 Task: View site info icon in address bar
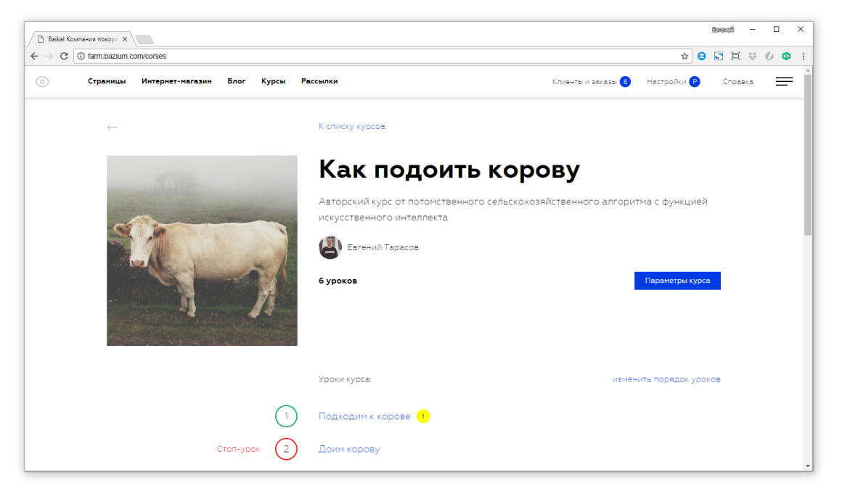coord(81,56)
